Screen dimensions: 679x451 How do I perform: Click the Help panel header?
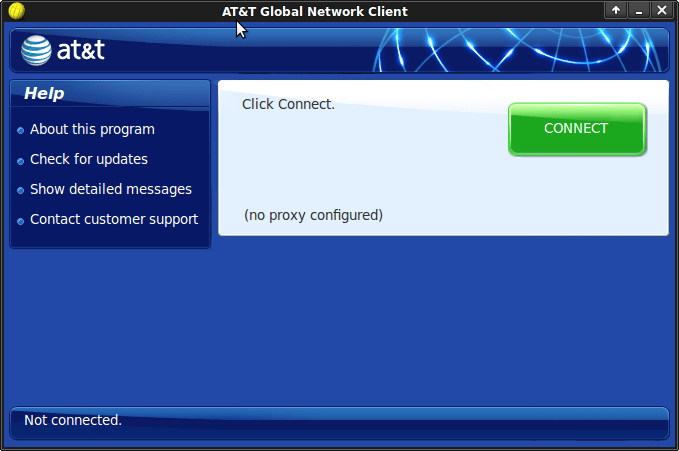pos(110,93)
